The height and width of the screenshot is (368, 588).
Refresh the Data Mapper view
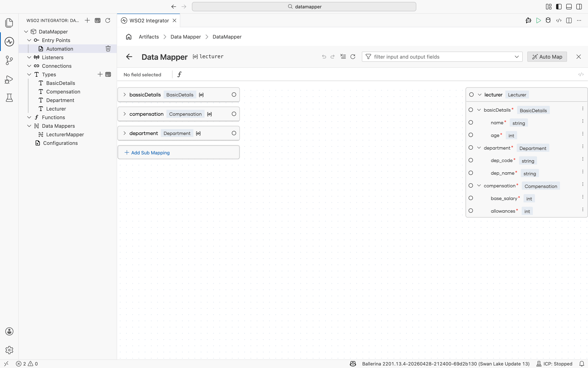353,57
